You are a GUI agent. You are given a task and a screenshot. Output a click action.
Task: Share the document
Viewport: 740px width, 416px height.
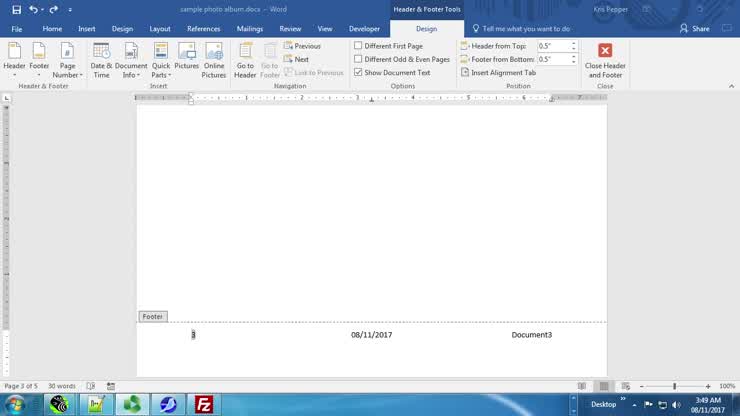694,29
